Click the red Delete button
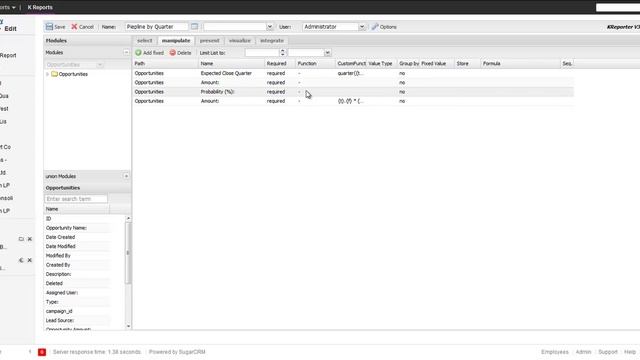The height and width of the screenshot is (360, 640). click(180, 53)
